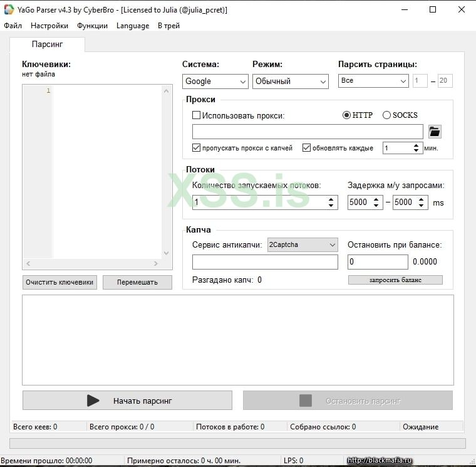476x467 pixels.
Task: Open the Настройки menu
Action: pos(49,26)
